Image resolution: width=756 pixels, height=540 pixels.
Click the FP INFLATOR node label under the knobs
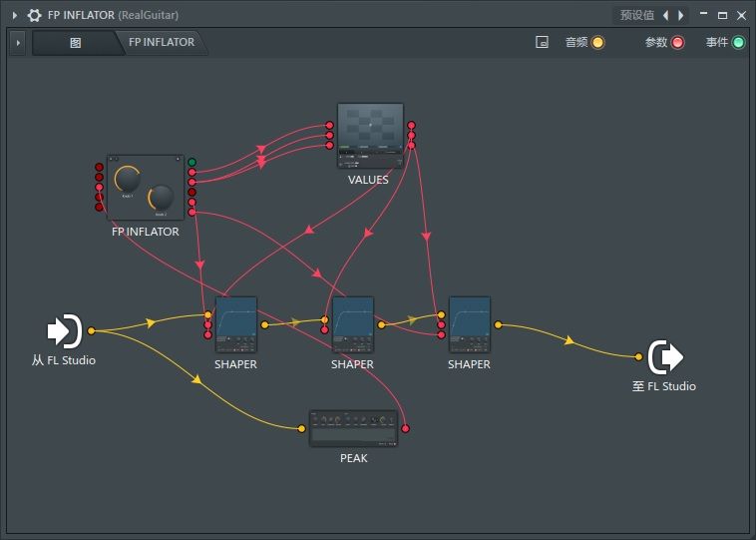(146, 232)
